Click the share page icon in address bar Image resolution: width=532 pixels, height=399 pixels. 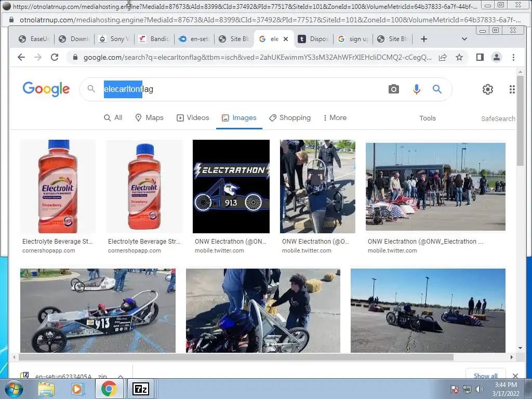point(443,57)
